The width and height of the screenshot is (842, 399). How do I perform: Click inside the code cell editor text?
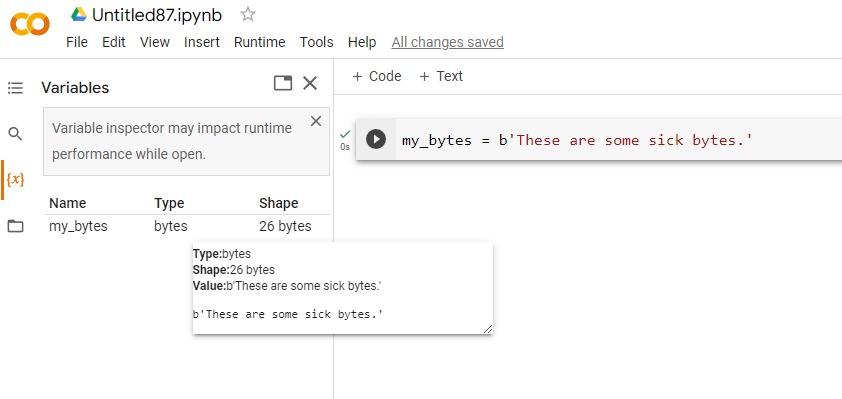tap(577, 141)
